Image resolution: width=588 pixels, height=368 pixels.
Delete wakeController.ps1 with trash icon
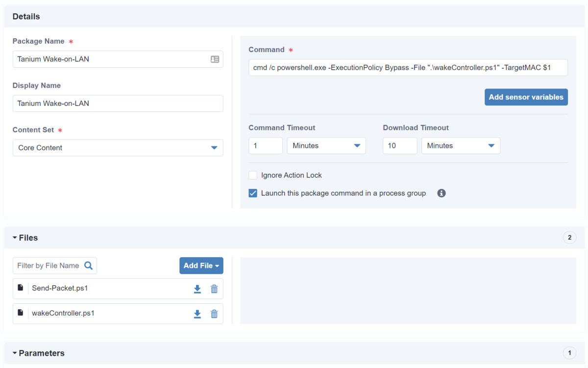(214, 314)
